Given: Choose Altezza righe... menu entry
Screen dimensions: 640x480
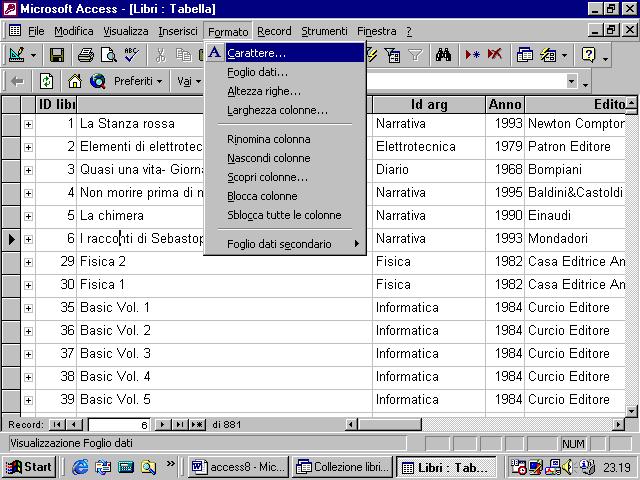Looking at the screenshot, I should (284, 91).
